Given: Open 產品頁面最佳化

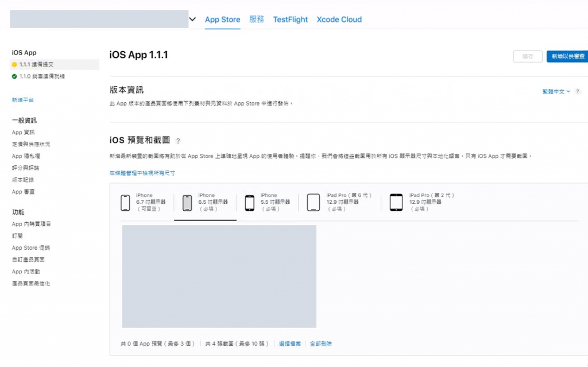Looking at the screenshot, I should [x=31, y=283].
